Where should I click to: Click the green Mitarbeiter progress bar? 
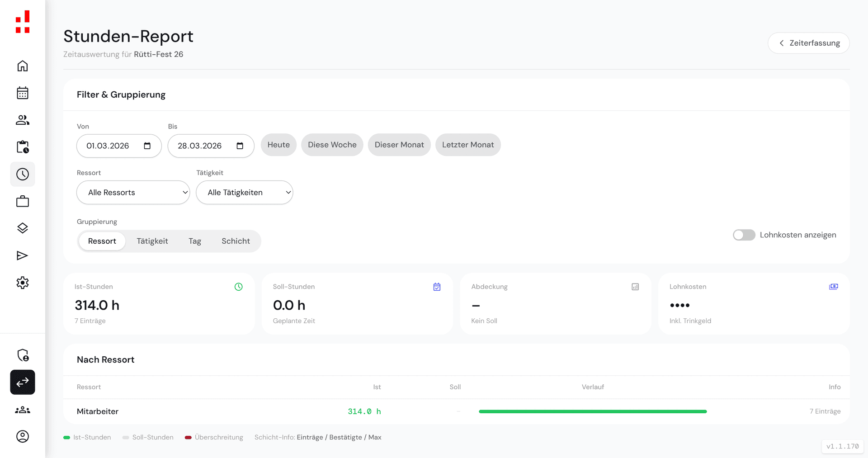(x=592, y=411)
